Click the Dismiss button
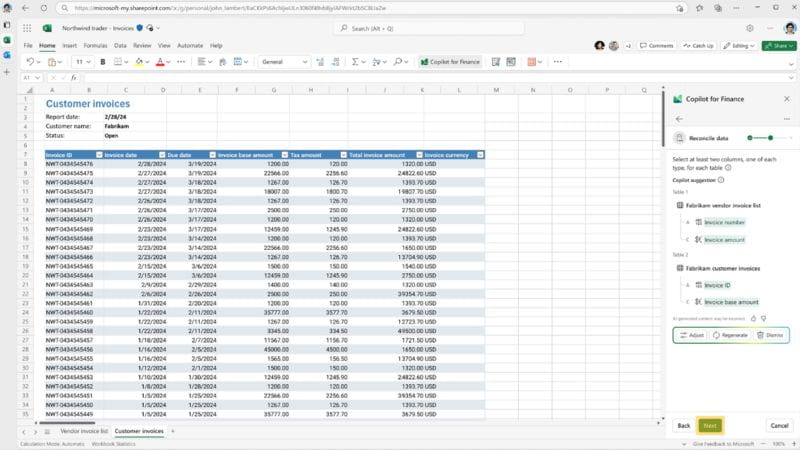The width and height of the screenshot is (800, 450). click(770, 335)
